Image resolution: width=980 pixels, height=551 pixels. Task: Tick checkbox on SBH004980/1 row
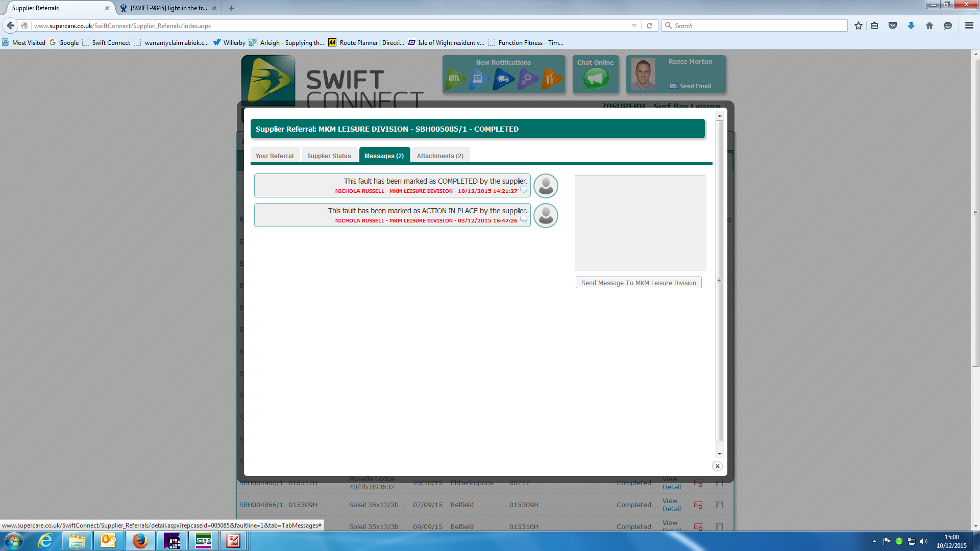click(719, 483)
